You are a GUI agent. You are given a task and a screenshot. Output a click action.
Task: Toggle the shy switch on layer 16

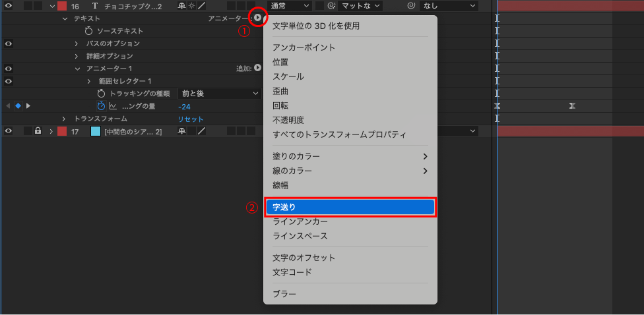182,6
